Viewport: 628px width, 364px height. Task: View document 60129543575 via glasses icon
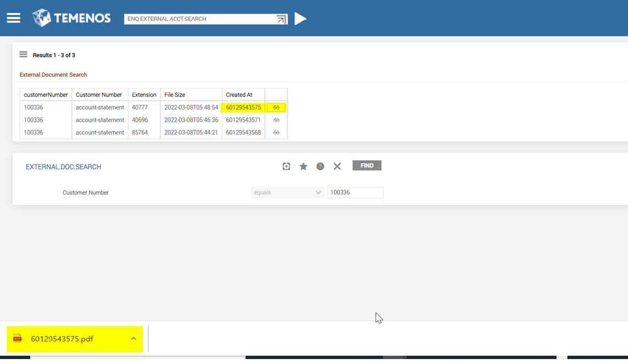276,108
